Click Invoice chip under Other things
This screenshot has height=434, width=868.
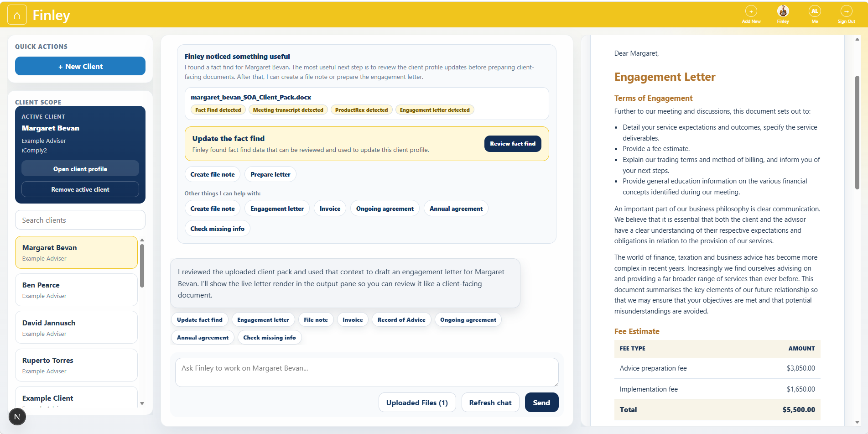click(330, 209)
